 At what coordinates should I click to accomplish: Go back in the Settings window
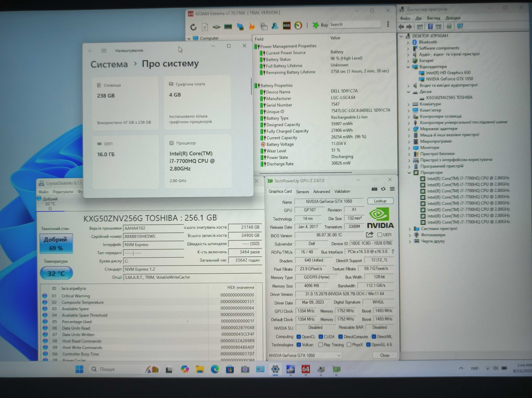point(90,51)
